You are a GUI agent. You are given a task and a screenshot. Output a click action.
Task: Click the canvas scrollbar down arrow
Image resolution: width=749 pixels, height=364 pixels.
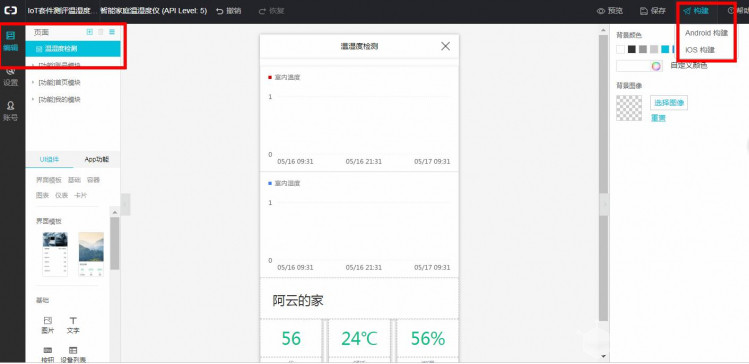point(603,356)
